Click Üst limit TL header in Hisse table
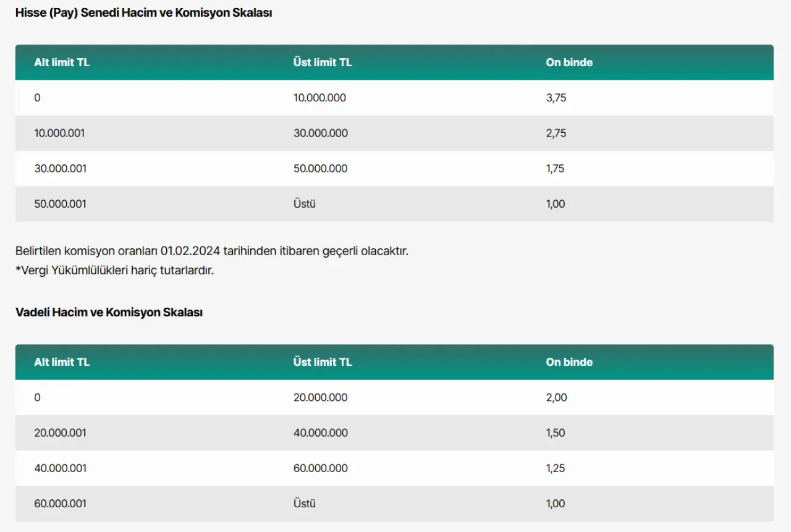 (x=323, y=62)
